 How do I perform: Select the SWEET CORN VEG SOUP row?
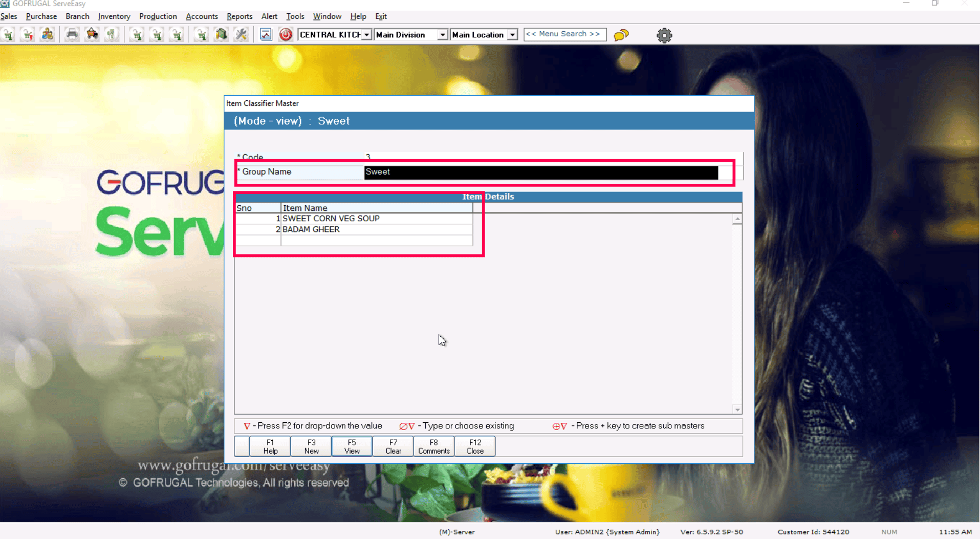(354, 219)
